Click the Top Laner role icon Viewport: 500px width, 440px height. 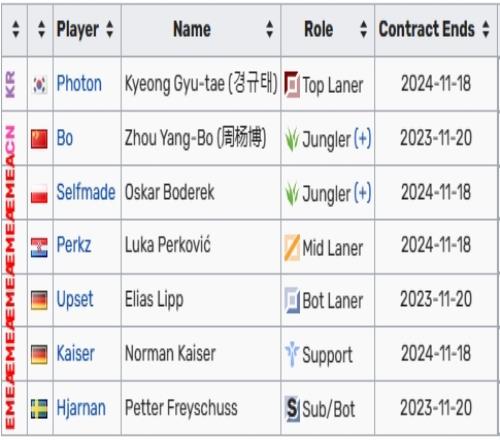click(292, 84)
